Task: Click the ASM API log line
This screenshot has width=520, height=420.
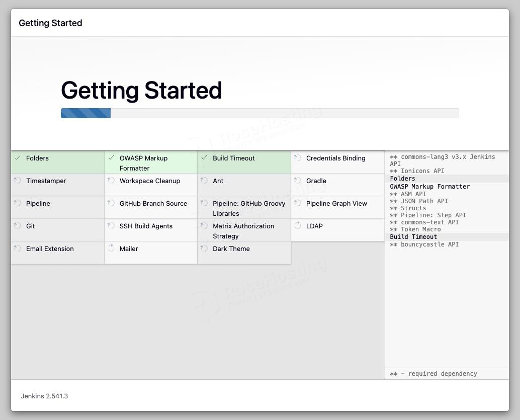Action: click(408, 194)
